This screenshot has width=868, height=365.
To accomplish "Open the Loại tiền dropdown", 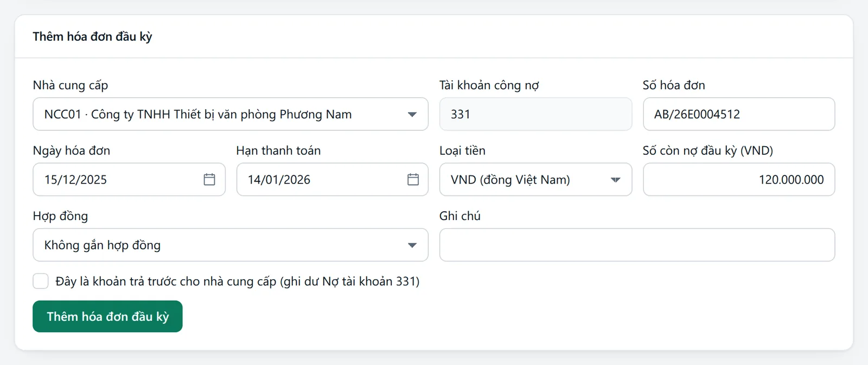I will (535, 179).
